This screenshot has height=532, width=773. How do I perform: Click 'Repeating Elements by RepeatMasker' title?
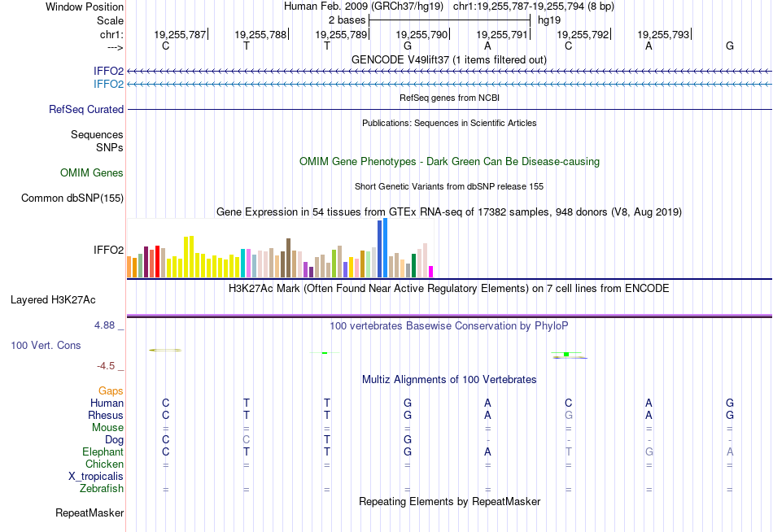click(450, 501)
